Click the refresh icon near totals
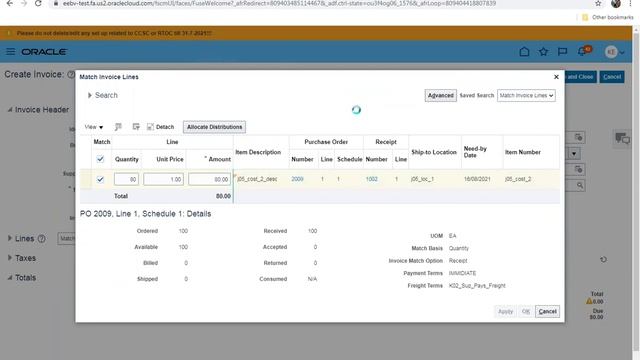The width and height of the screenshot is (640, 360). click(x=603, y=259)
